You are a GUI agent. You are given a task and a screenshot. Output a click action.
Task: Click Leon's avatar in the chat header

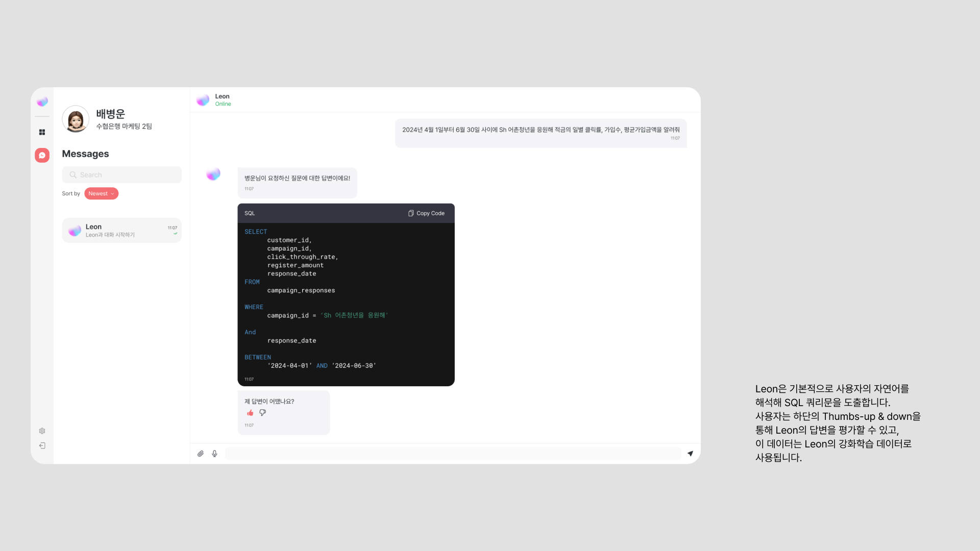pyautogui.click(x=203, y=100)
